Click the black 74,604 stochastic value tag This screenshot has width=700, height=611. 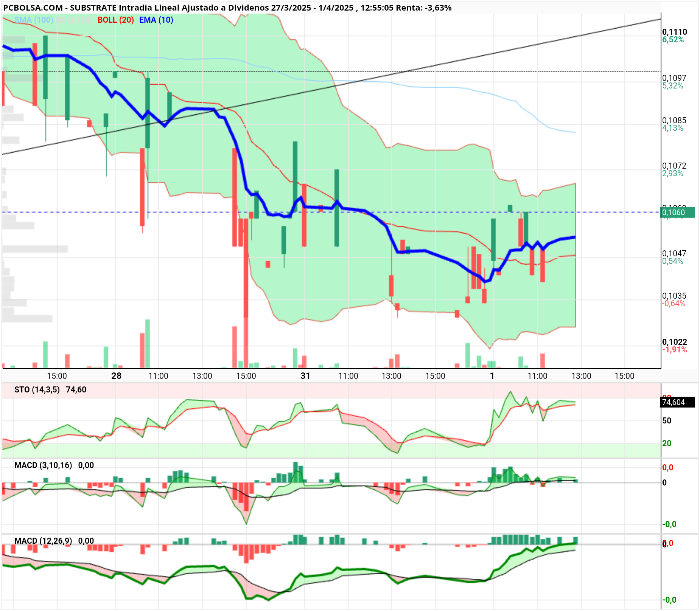678,402
